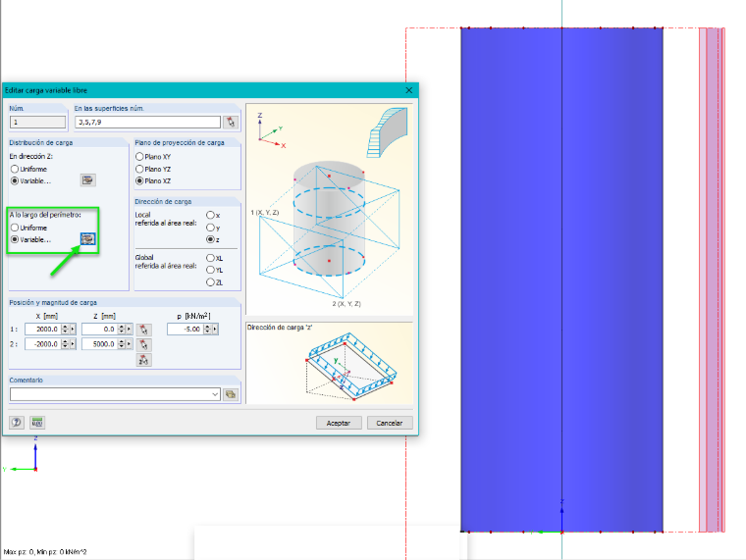This screenshot has height=560, width=746.
Task: Open the dialog help button
Action: [17, 422]
